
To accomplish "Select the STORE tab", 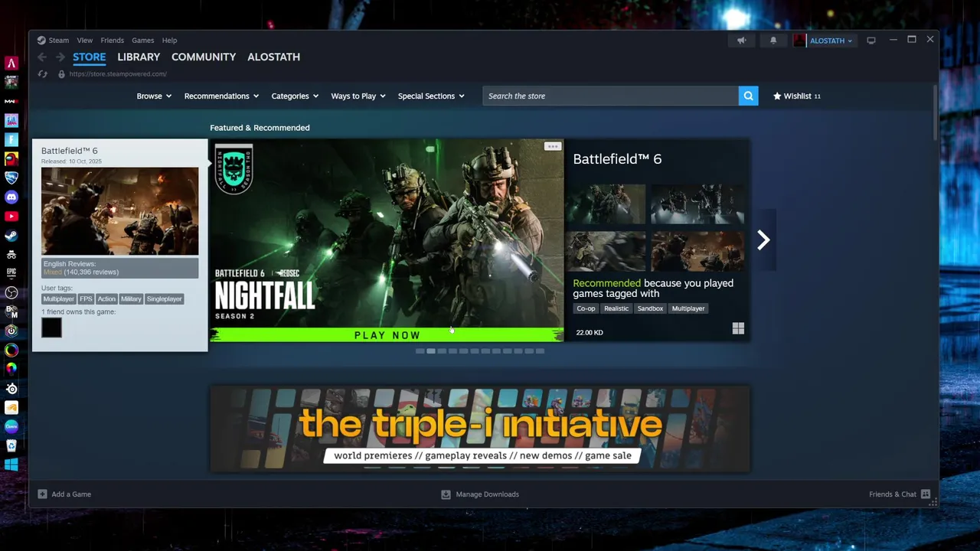I will (x=89, y=57).
